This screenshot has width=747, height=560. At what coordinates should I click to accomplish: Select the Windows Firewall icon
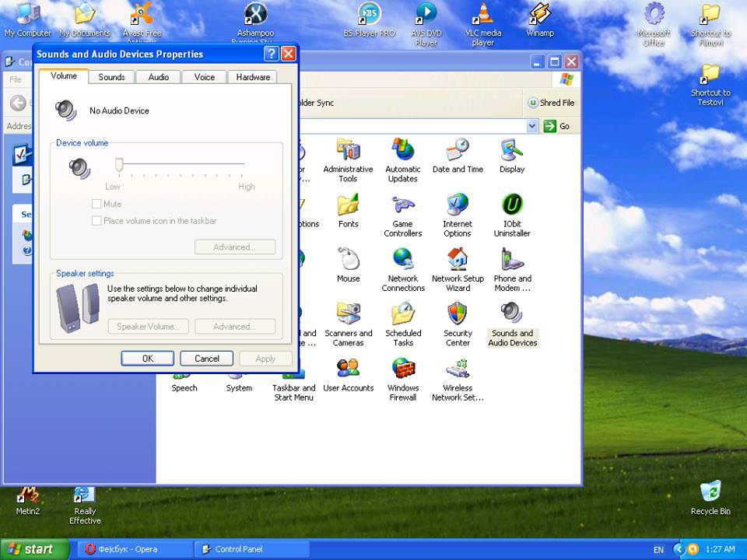[x=402, y=369]
